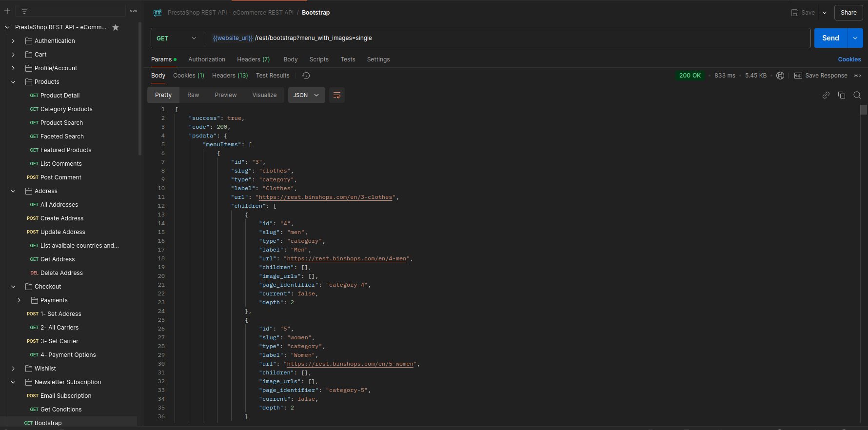
Task: Expand the Payments folder
Action: tap(19, 300)
